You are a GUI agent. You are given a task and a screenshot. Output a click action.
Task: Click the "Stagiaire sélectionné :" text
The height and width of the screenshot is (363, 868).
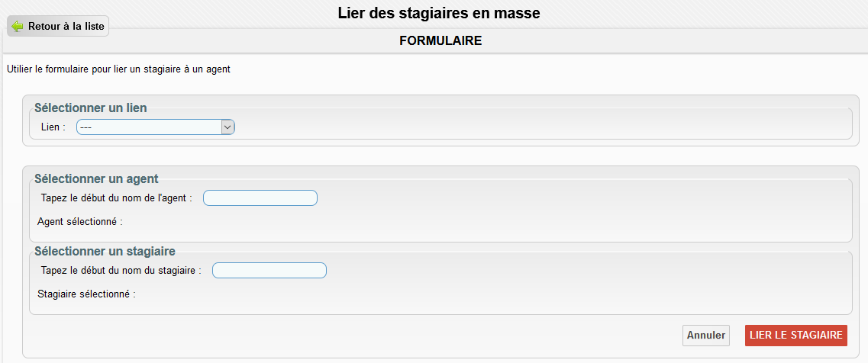[86, 294]
